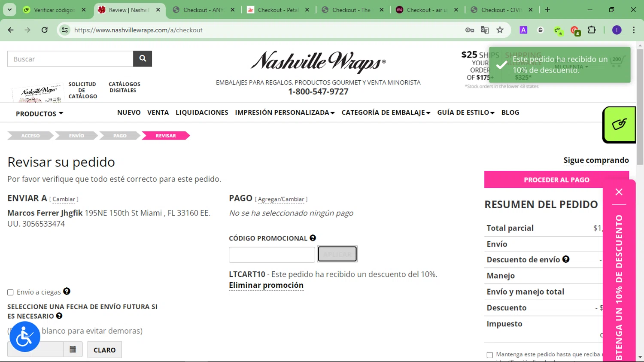This screenshot has width=644, height=362.
Task: Check the Mantenga este pedido checkbox
Action: 490,355
